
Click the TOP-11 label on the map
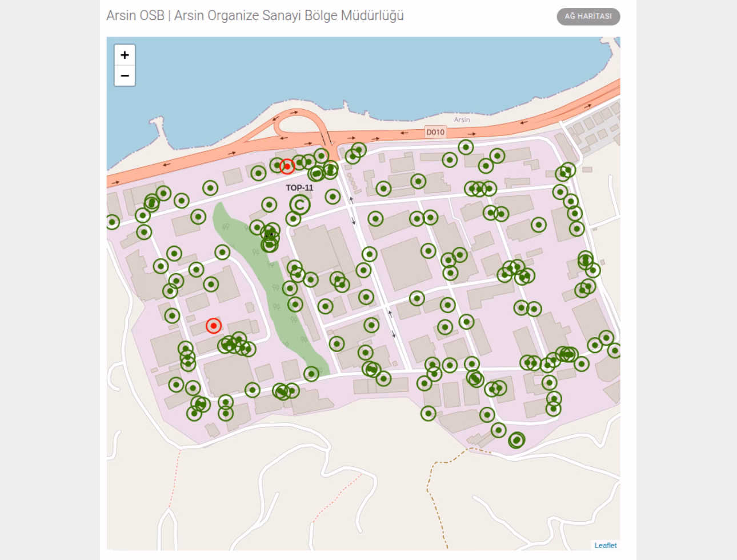[299, 187]
